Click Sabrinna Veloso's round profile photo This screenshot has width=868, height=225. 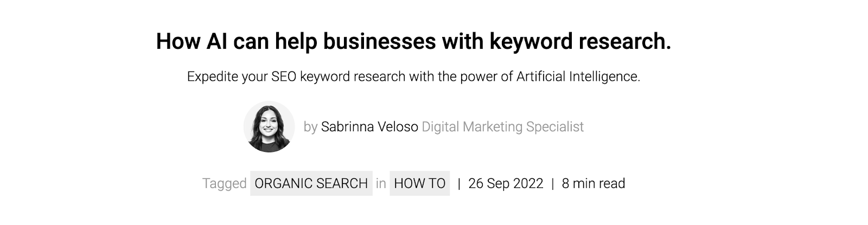tap(269, 126)
